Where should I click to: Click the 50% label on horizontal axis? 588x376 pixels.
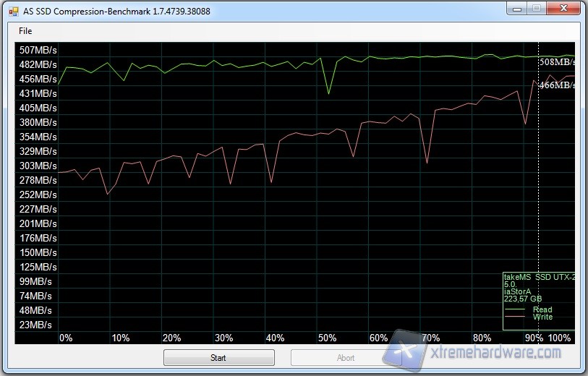328,338
